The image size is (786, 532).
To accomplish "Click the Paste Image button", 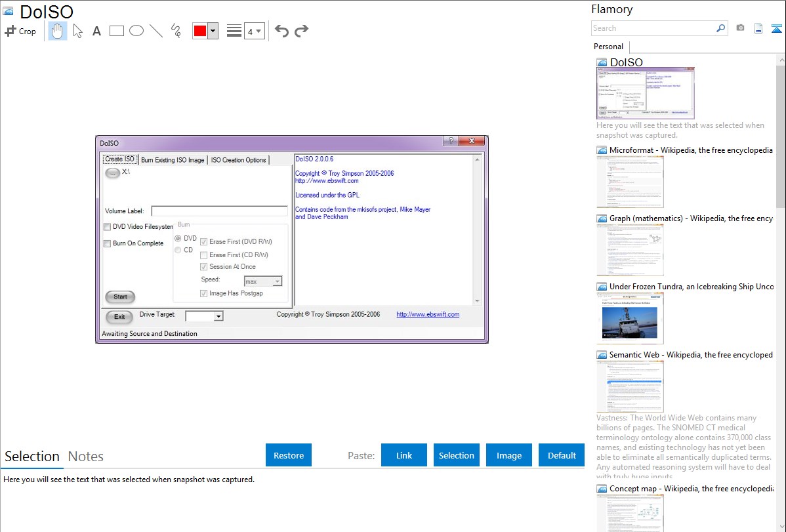I will (x=508, y=455).
